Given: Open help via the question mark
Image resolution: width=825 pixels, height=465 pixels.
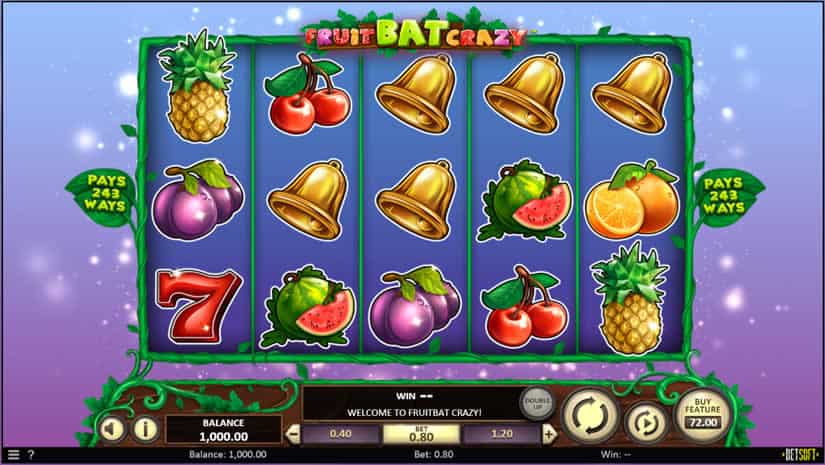Looking at the screenshot, I should (x=31, y=454).
